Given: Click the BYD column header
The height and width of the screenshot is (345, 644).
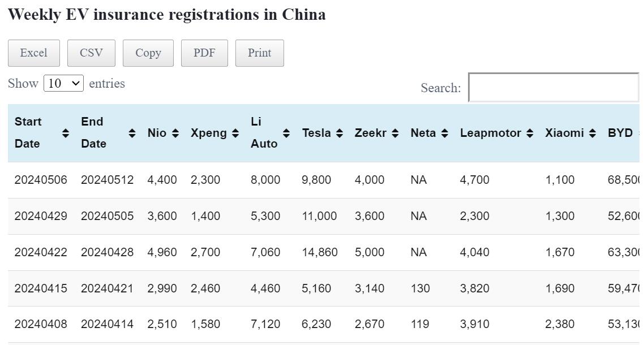Looking at the screenshot, I should point(620,133).
